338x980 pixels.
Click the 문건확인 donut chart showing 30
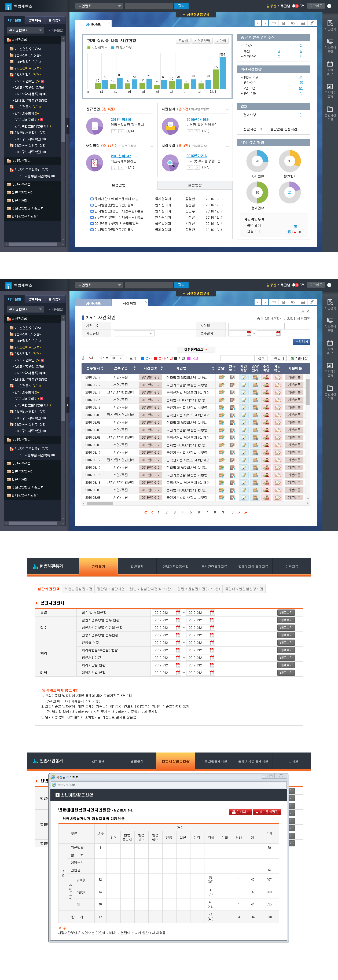point(290,161)
